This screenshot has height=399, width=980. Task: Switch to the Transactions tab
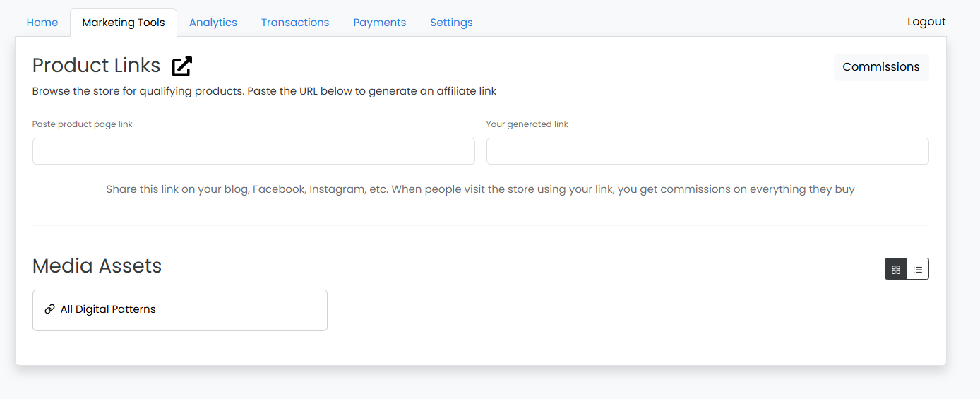coord(295,23)
